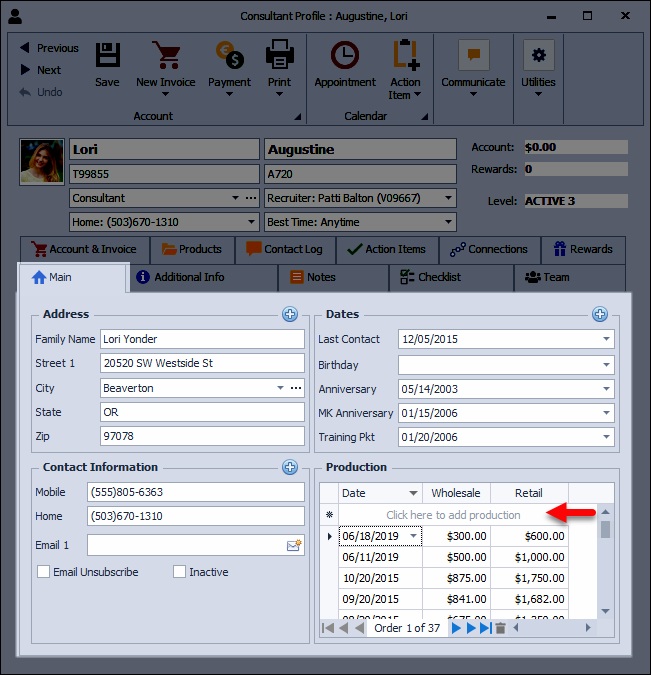The width and height of the screenshot is (651, 675).
Task: Select the $1,750.00 retail cell
Action: (x=530, y=578)
